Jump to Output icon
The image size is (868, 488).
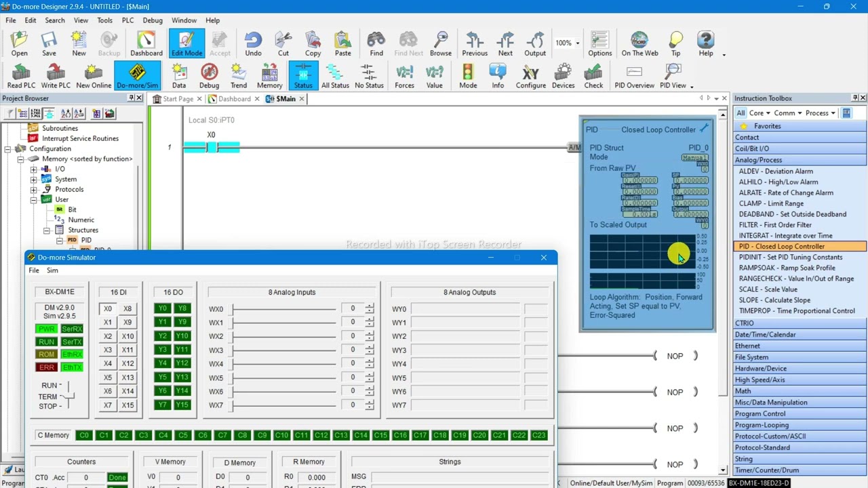(534, 44)
